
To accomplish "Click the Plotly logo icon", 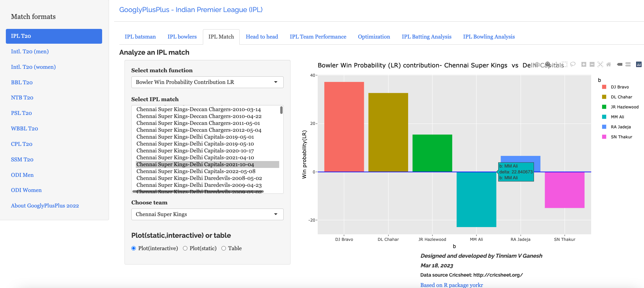I will [639, 64].
